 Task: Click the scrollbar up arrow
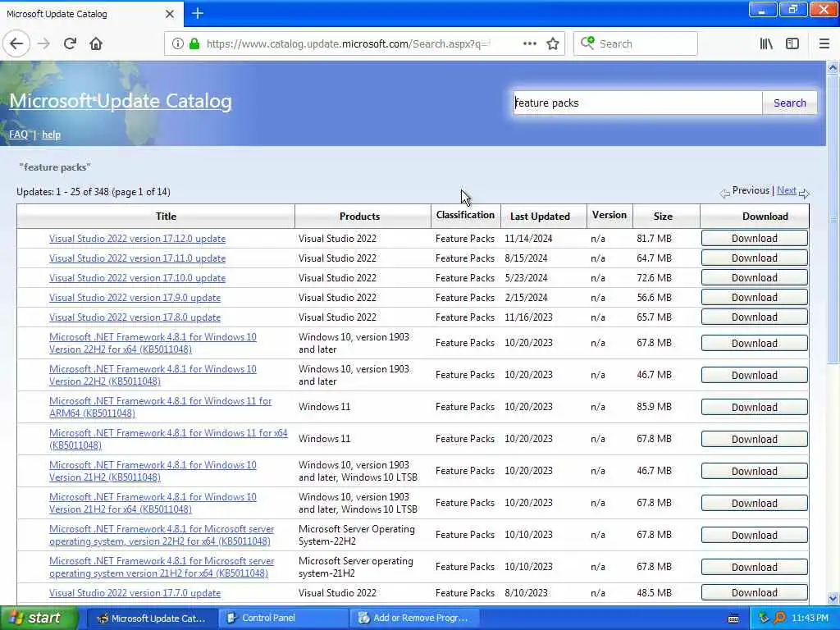point(833,68)
